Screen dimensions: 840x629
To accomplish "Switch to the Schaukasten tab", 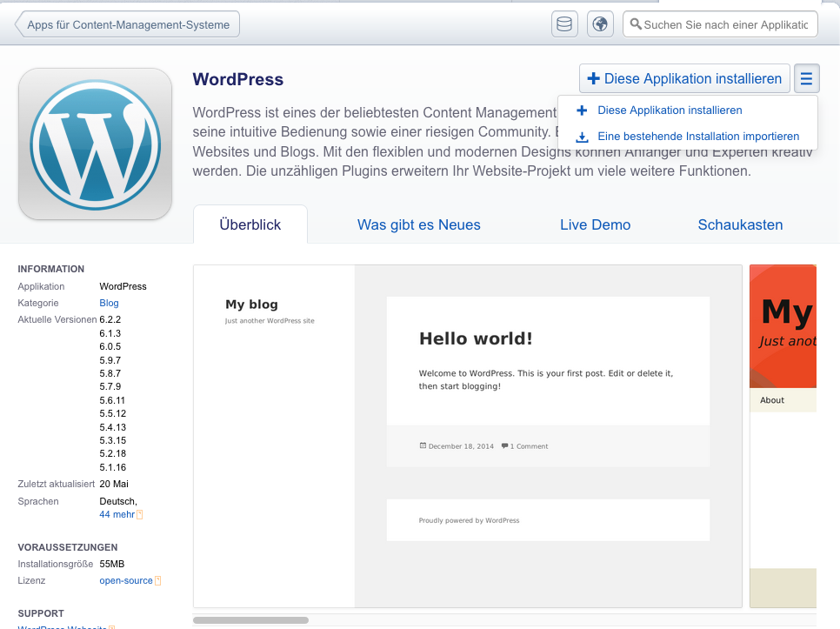I will (740, 224).
